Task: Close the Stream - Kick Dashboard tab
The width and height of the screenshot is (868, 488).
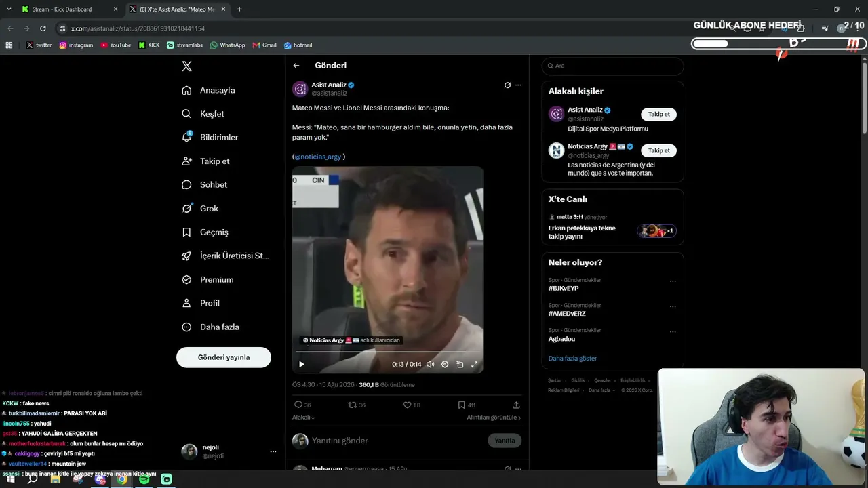Action: click(115, 9)
